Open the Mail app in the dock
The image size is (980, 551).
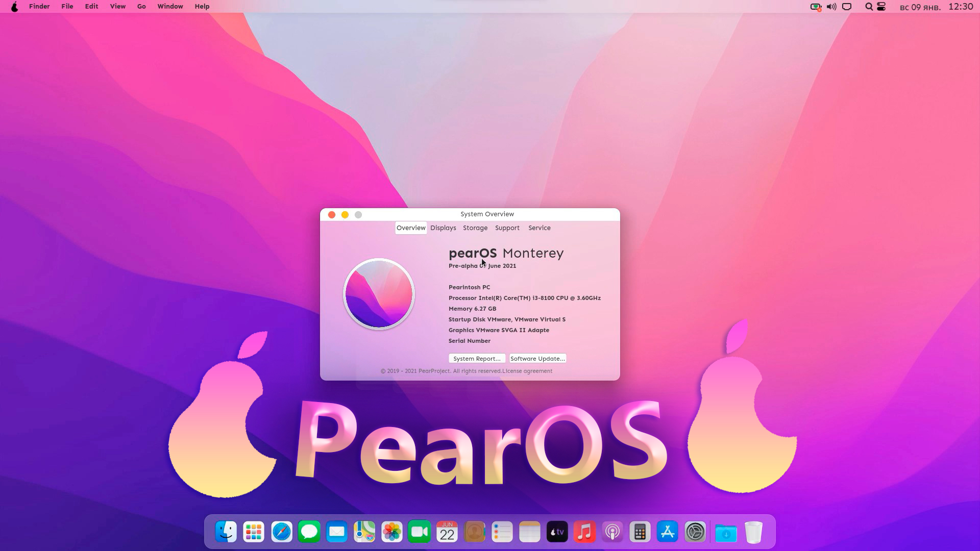pyautogui.click(x=336, y=532)
